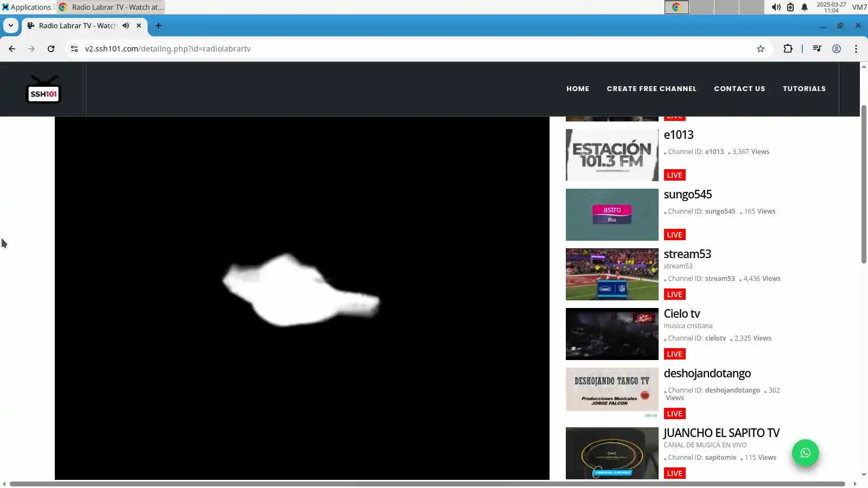Open the e1013 channel title
868x488 pixels.
click(x=679, y=135)
